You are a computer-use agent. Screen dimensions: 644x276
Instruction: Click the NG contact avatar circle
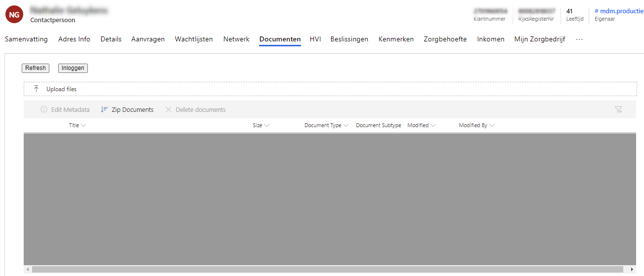point(14,14)
